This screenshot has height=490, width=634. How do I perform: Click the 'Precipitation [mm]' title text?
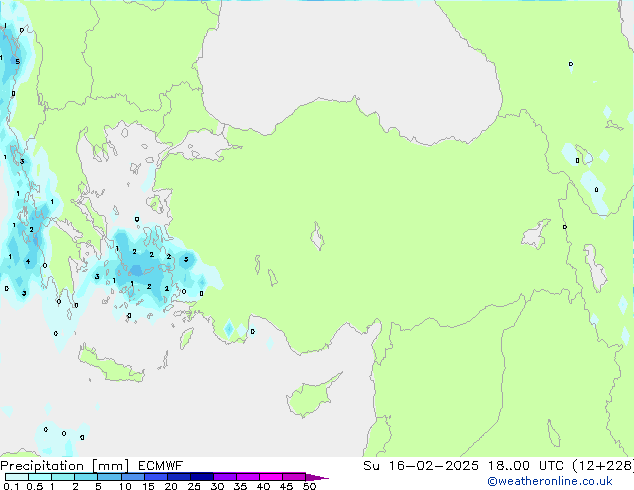pyautogui.click(x=64, y=466)
